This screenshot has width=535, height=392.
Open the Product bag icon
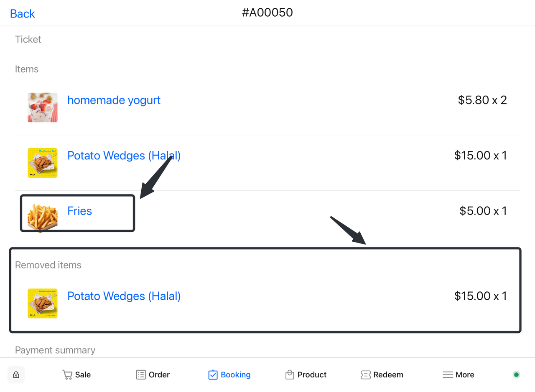tap(290, 374)
